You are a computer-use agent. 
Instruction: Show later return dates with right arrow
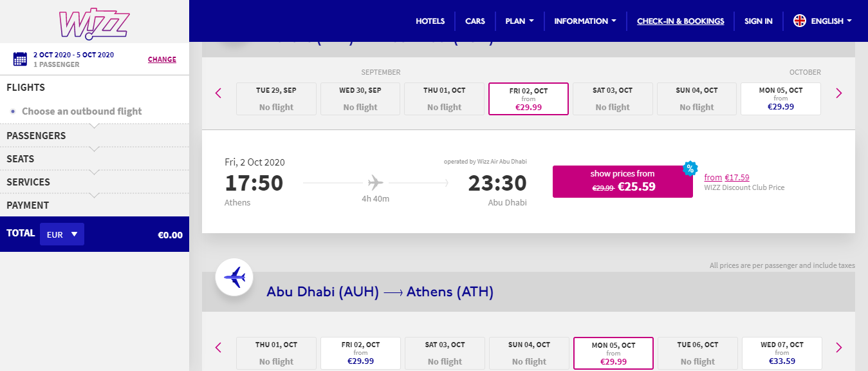coord(838,348)
